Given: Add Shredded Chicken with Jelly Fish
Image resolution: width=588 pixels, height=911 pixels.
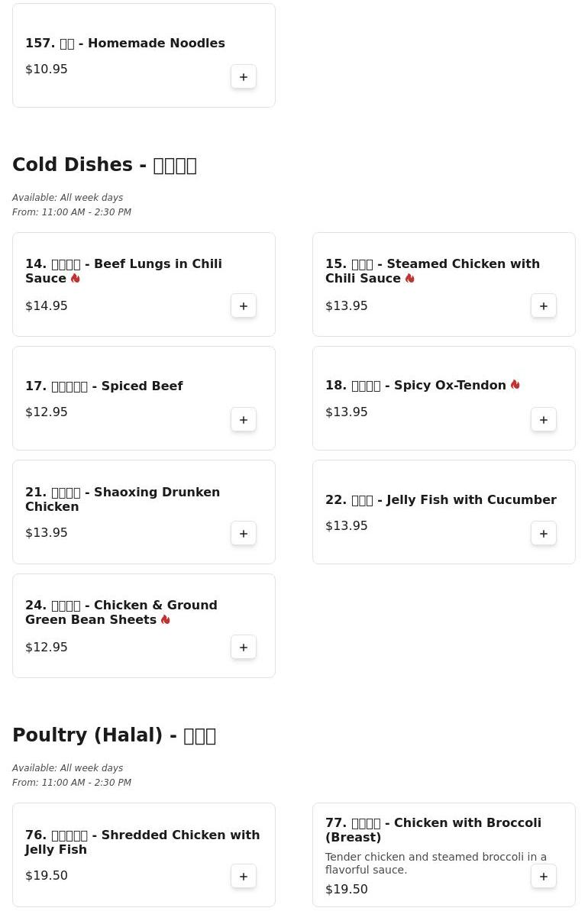Looking at the screenshot, I should pyautogui.click(x=244, y=877).
